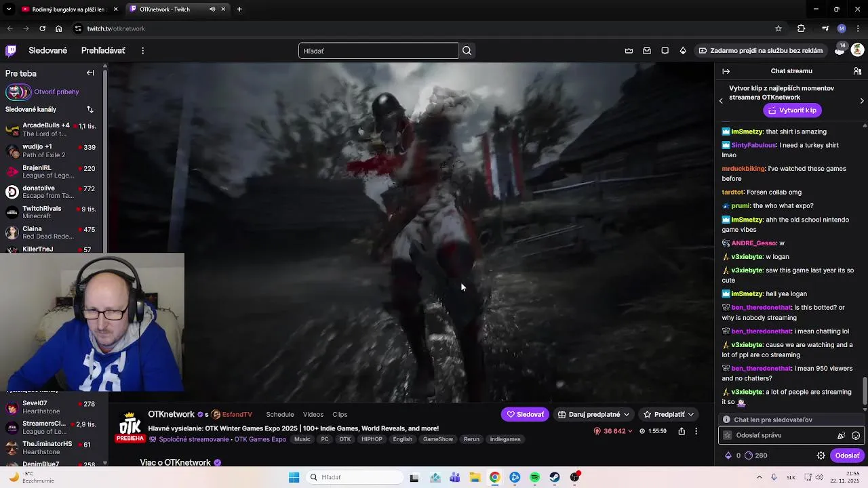Open the OTK Games Expo link
Viewport: 868px width, 488px height.
pyautogui.click(x=260, y=439)
